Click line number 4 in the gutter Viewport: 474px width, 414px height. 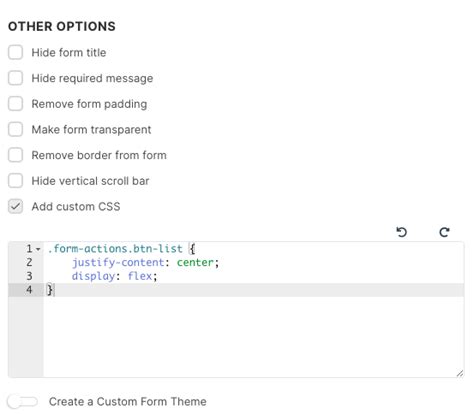pos(29,290)
